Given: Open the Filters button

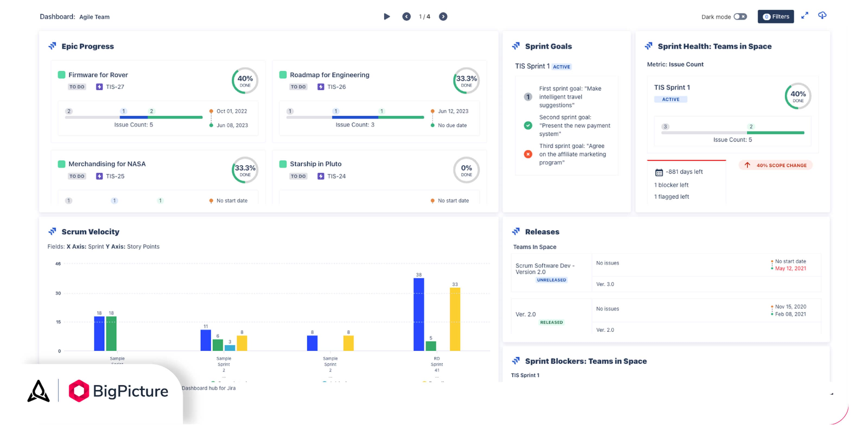Looking at the screenshot, I should coord(776,17).
